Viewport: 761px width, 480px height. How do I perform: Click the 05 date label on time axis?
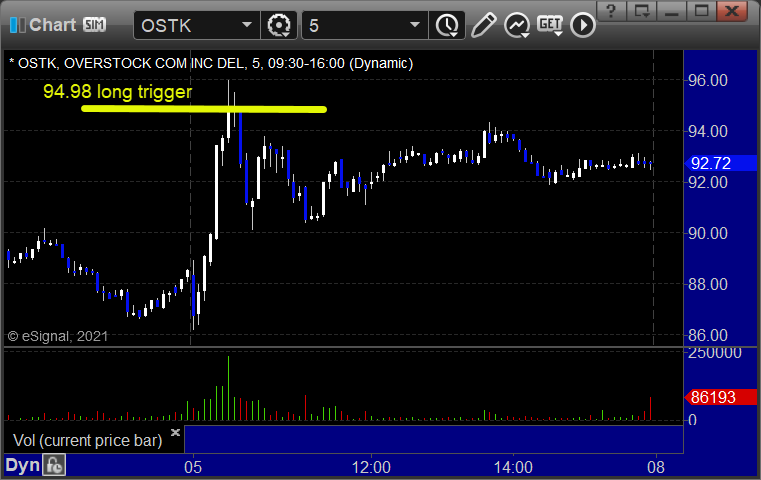(x=193, y=467)
